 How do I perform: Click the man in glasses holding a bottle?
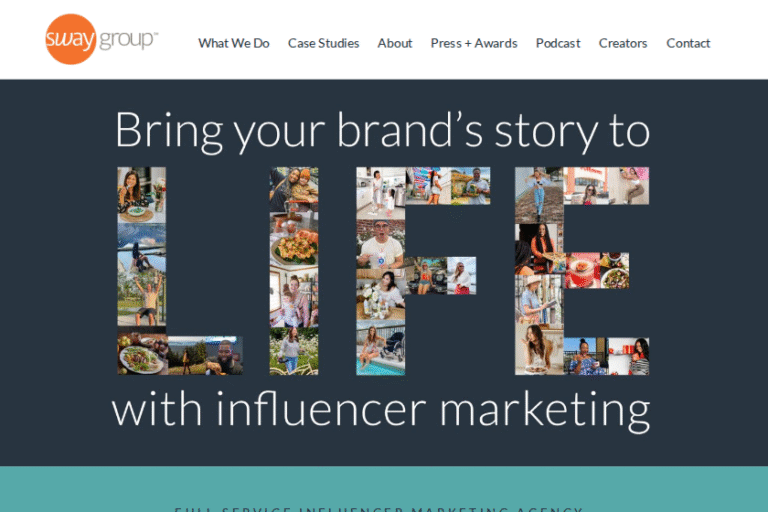point(381,243)
